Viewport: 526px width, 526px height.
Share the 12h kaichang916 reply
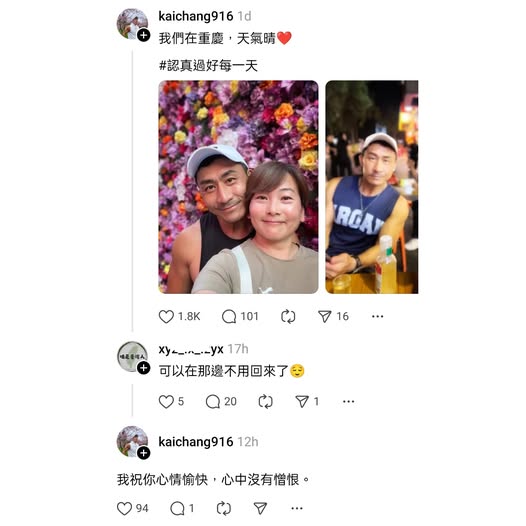tap(260, 509)
